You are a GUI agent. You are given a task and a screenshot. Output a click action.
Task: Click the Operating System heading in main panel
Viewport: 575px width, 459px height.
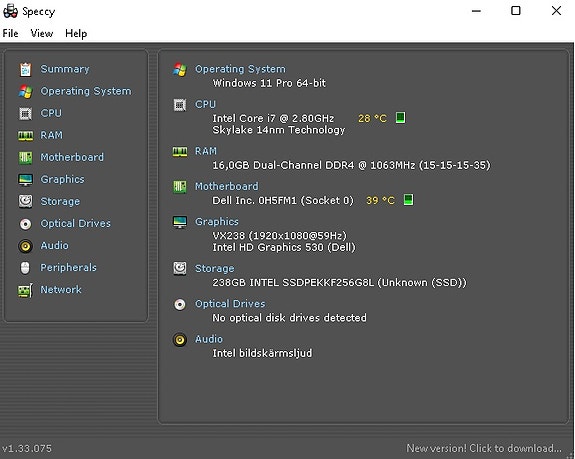tap(240, 69)
